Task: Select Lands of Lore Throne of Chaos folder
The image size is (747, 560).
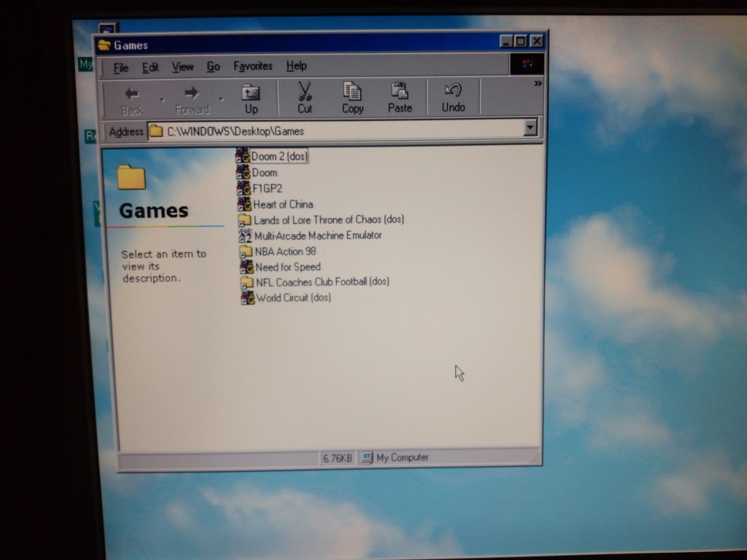Action: [x=328, y=219]
